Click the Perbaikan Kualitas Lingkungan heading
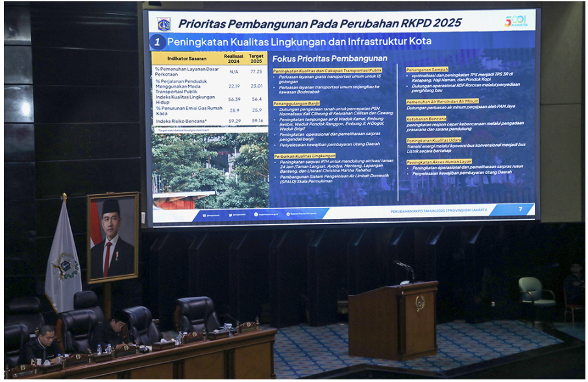Image resolution: width=588 pixels, height=382 pixels. click(x=304, y=155)
